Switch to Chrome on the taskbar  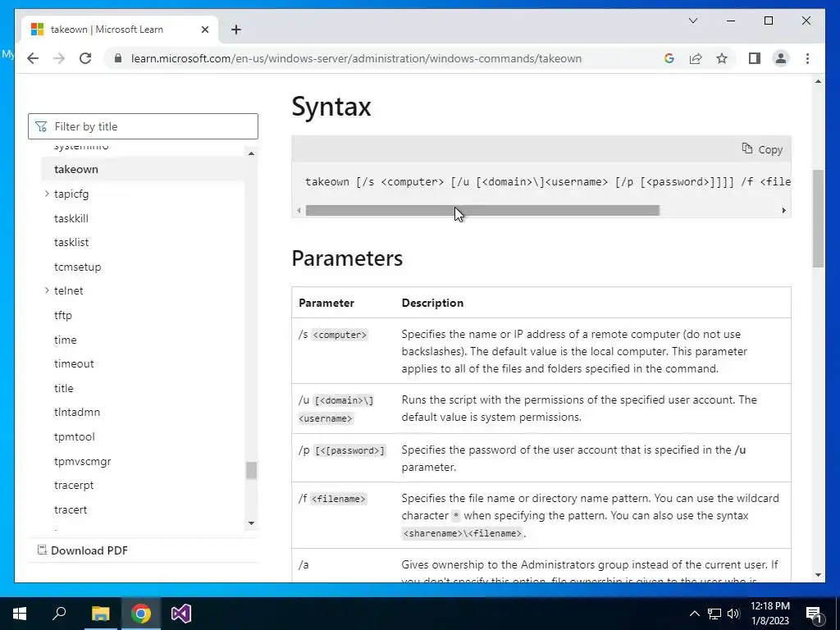pos(141,614)
